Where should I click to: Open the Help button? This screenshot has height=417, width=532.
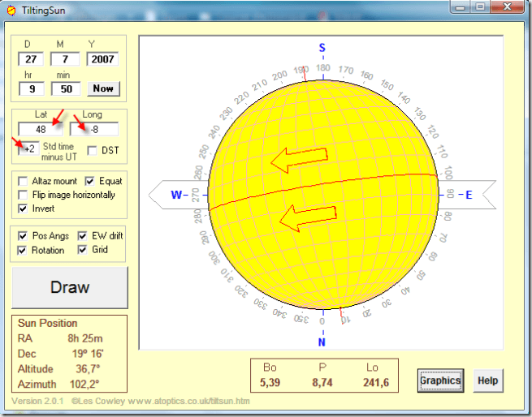point(487,380)
